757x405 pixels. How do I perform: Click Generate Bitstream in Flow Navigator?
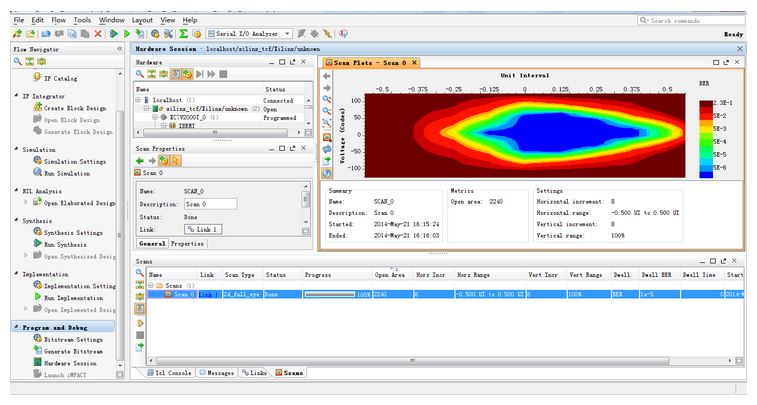pos(71,351)
